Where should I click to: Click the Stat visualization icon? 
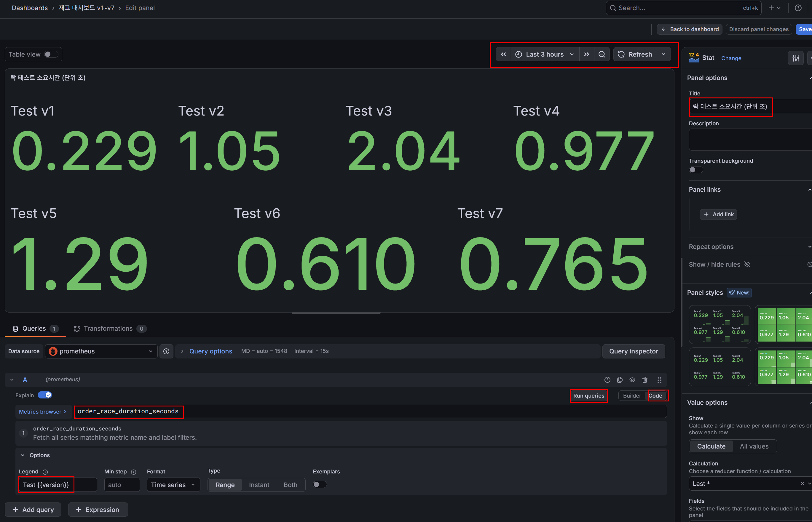tap(694, 58)
